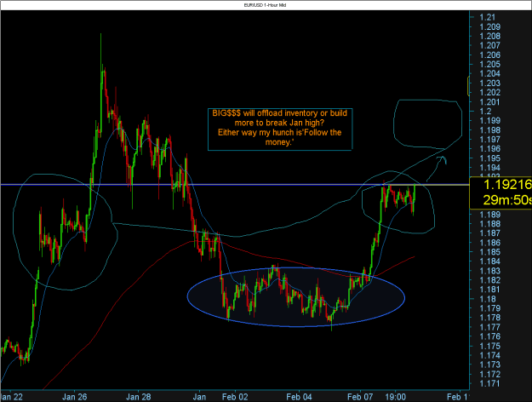Click the 1.199 price axis label
The width and height of the screenshot is (532, 402).
coord(489,121)
